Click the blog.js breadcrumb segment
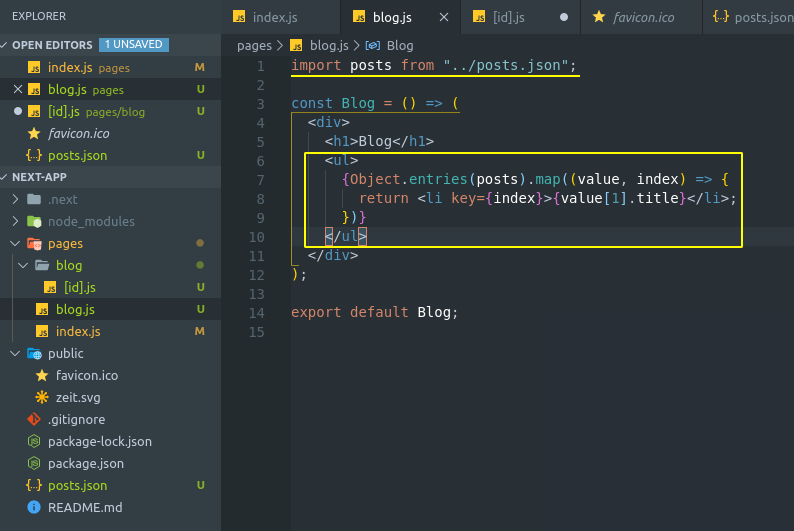 [329, 46]
